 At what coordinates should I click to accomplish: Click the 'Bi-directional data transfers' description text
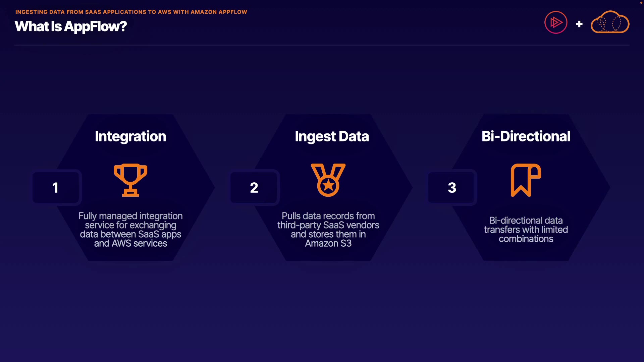pyautogui.click(x=526, y=230)
